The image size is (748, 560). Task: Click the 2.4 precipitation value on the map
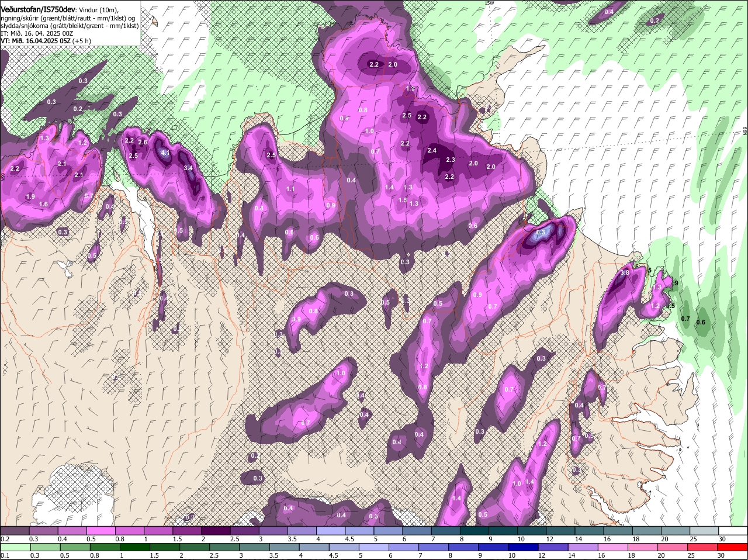coord(432,150)
